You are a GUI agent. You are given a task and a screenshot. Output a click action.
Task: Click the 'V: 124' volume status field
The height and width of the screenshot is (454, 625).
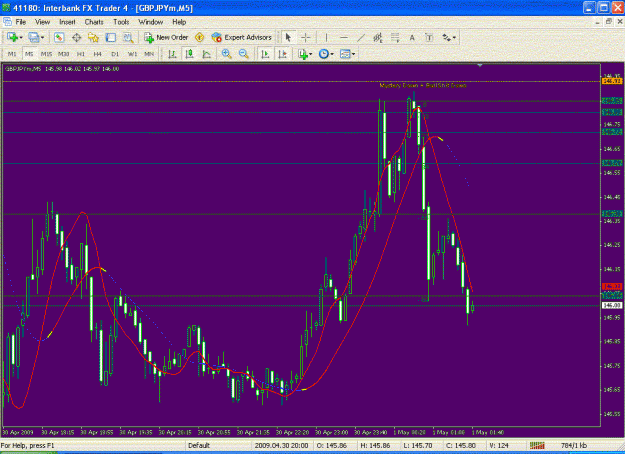(x=498, y=445)
